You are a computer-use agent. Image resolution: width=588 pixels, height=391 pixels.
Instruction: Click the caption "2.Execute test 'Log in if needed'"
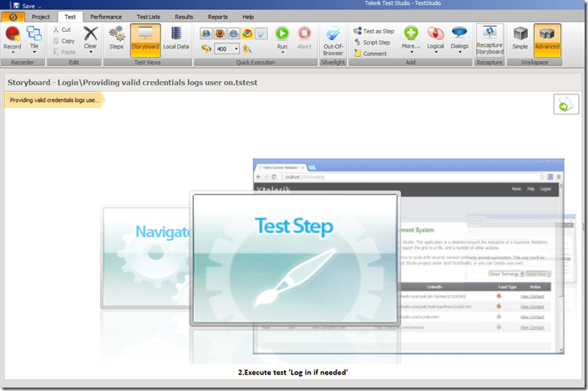(293, 373)
